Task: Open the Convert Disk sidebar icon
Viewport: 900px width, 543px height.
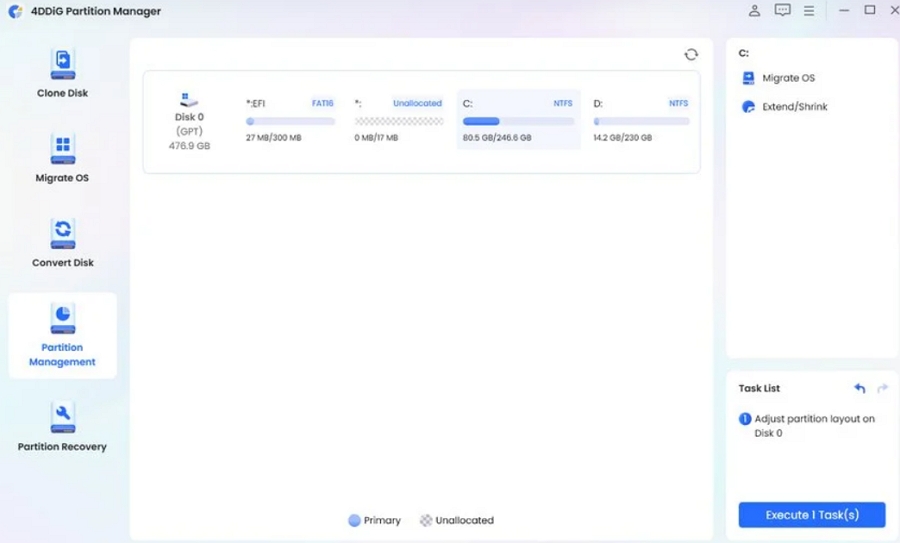Action: (63, 234)
